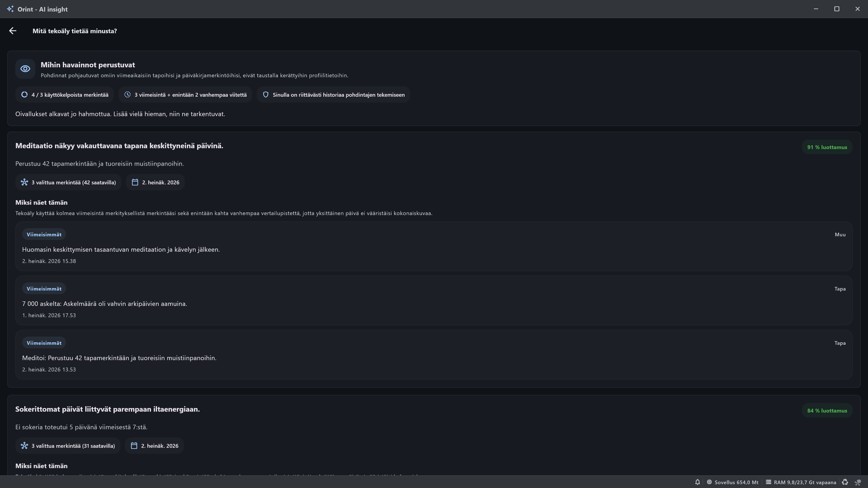Click the Tapa label on the Meditoi entry
The image size is (868, 488).
click(840, 343)
